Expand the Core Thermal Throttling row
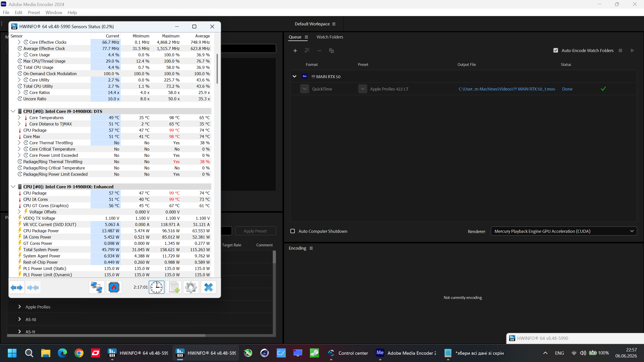Screen dimensions: 644x362 tap(19, 143)
